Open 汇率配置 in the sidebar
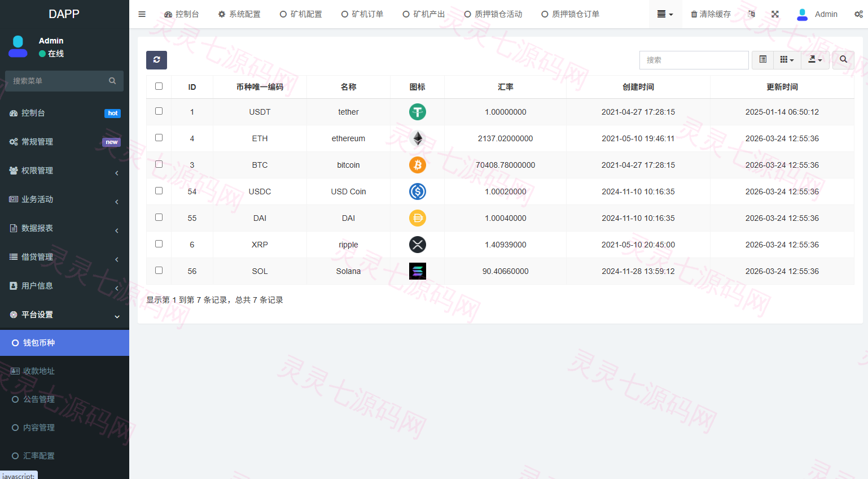 (x=64, y=456)
